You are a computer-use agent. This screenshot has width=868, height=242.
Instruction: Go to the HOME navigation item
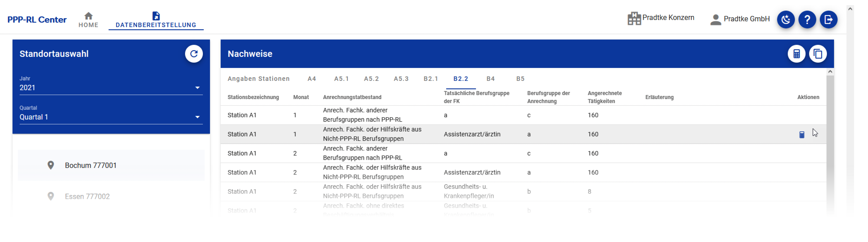(x=88, y=20)
